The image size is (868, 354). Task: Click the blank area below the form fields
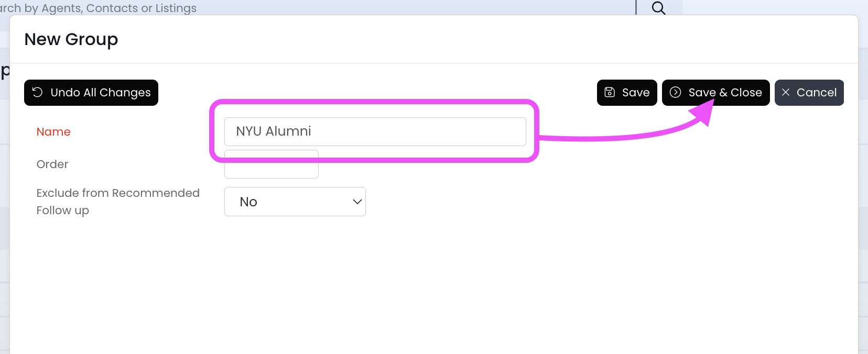click(419, 288)
